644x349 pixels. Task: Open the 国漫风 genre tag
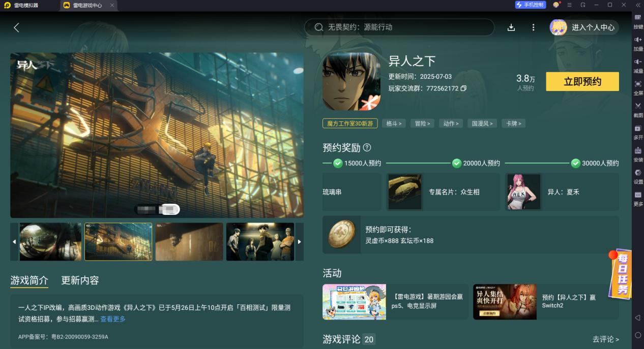482,123
